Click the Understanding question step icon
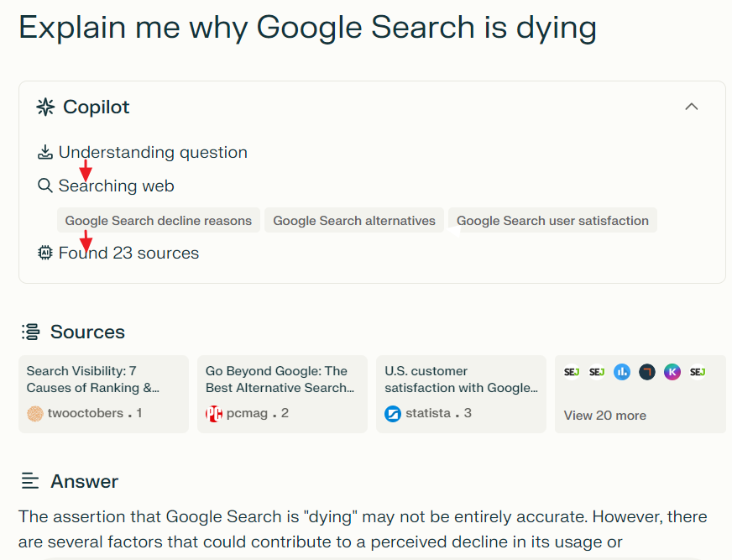 point(44,152)
